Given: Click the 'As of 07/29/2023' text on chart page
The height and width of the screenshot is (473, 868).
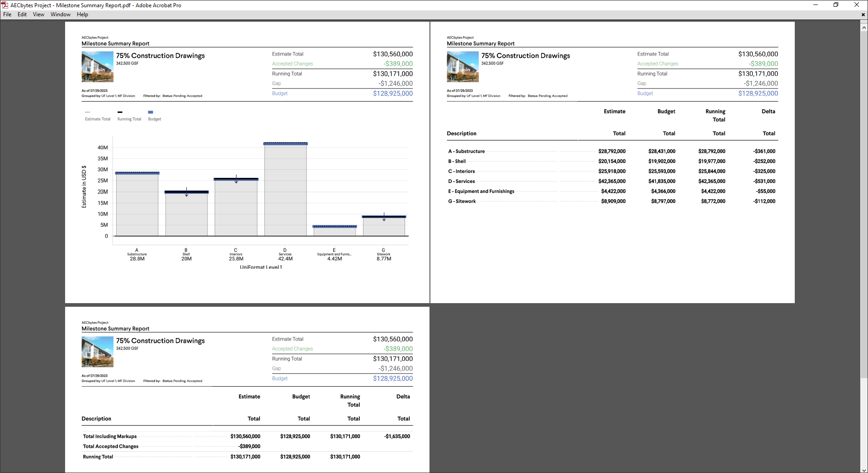Looking at the screenshot, I should (x=94, y=91).
